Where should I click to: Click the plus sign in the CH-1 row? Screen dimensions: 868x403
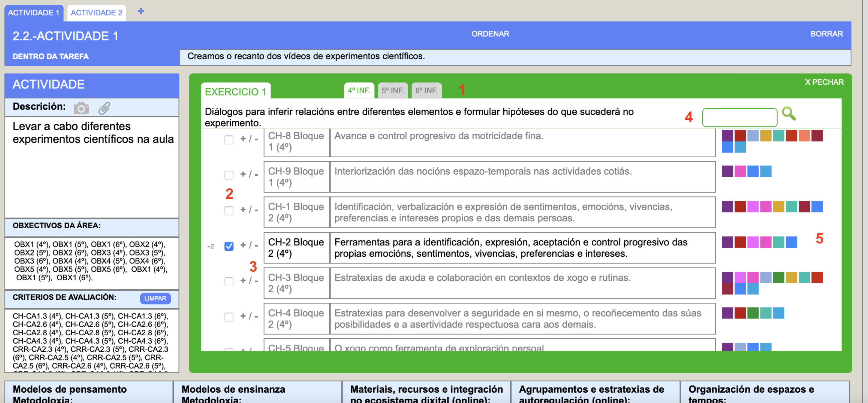pos(243,210)
